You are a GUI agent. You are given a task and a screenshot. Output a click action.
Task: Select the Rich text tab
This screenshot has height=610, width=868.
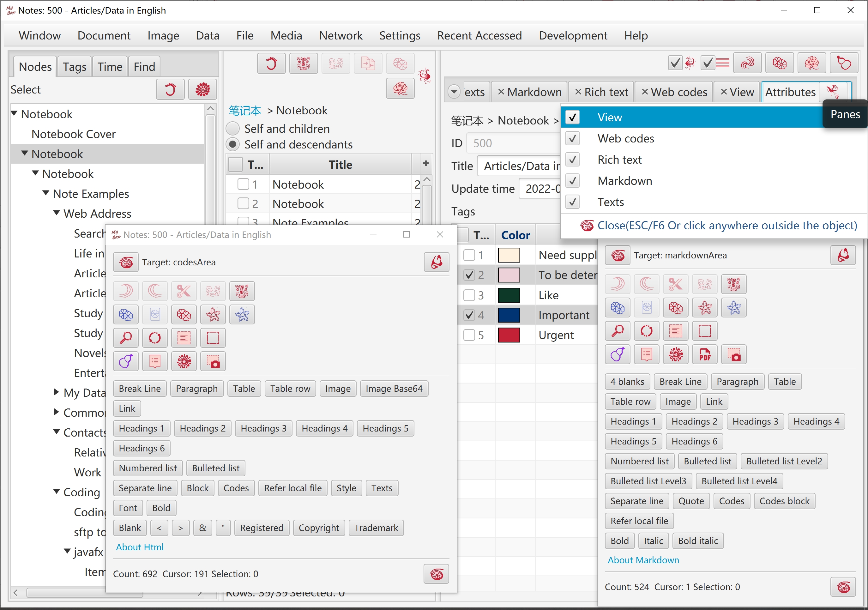601,92
